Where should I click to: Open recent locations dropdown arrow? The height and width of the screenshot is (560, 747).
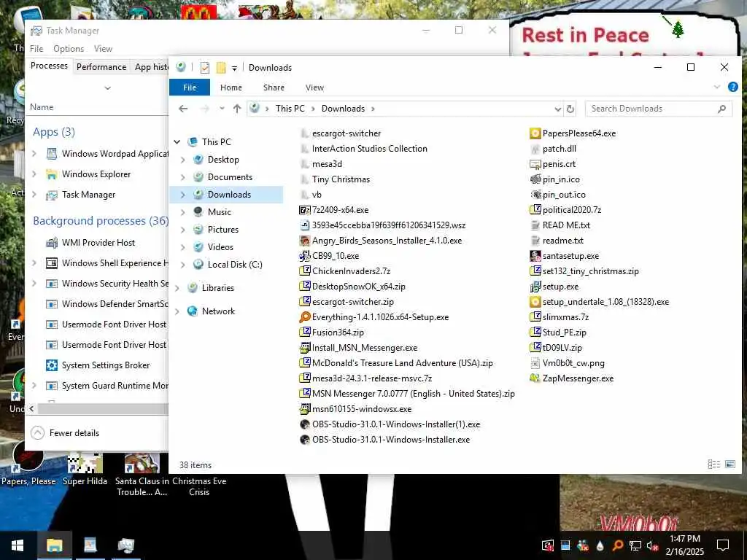222,109
